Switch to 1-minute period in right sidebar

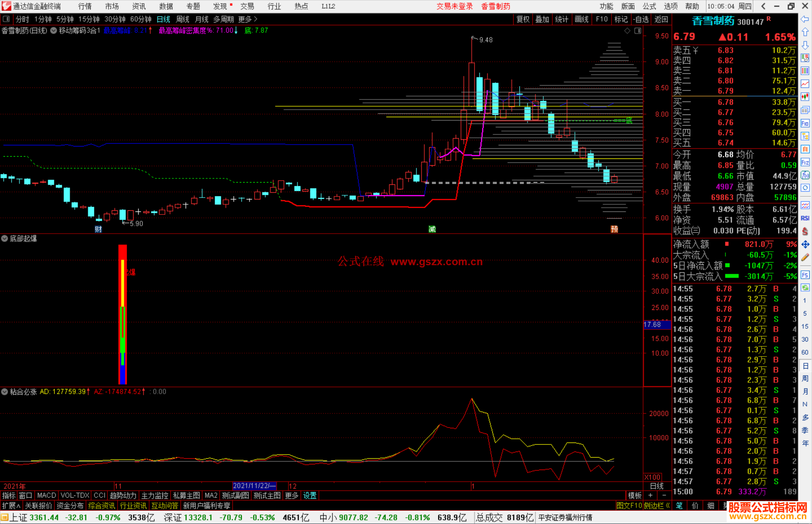(804, 301)
